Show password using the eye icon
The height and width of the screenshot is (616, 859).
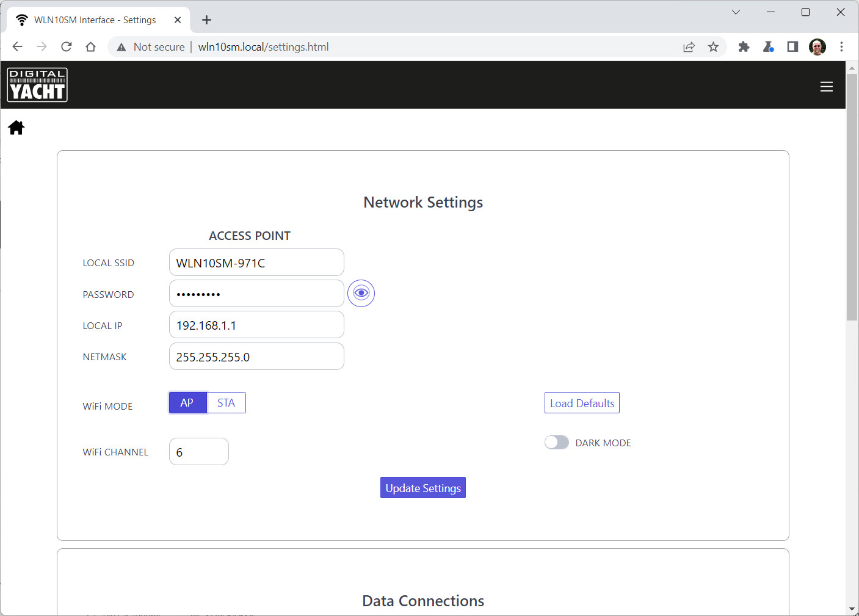[x=361, y=294]
